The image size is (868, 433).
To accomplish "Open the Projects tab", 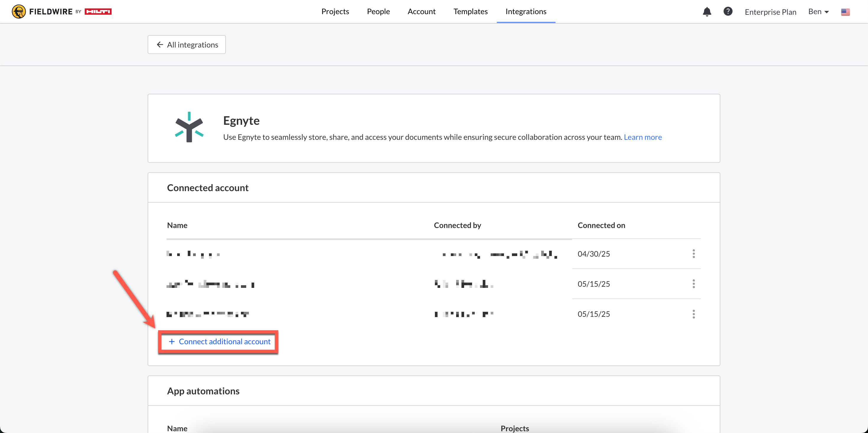I will tap(335, 12).
